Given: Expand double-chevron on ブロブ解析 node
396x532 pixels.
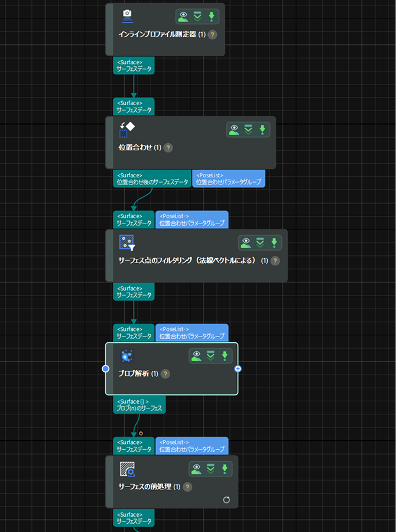Looking at the screenshot, I should point(210,356).
